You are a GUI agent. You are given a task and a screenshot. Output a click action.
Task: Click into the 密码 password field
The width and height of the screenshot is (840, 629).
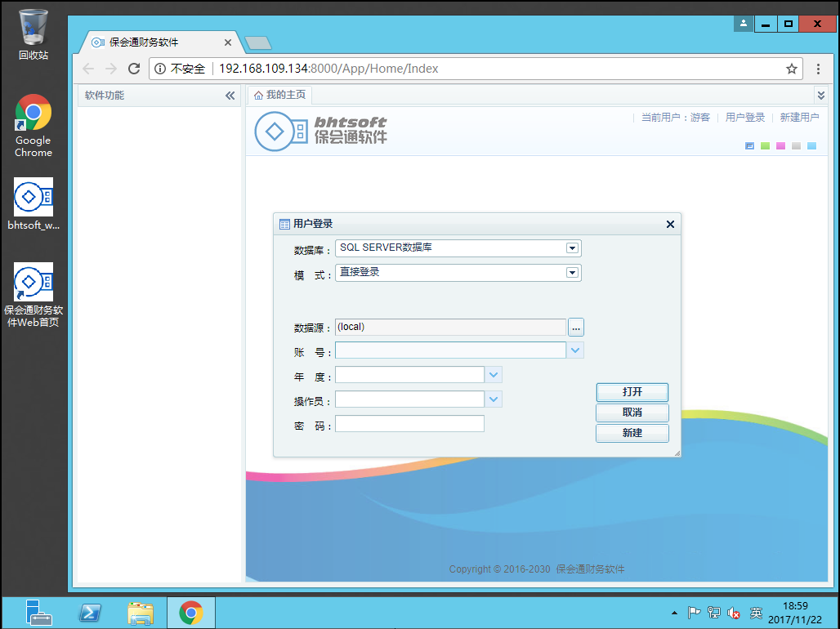tap(409, 424)
